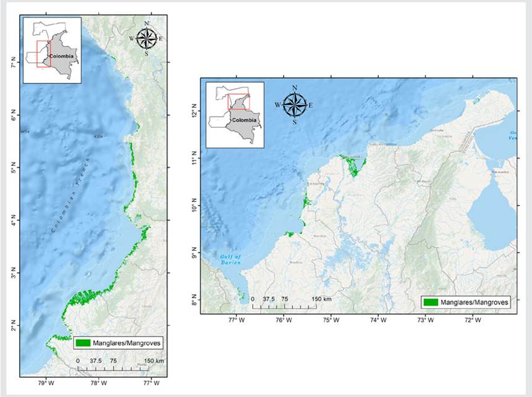Click the compass rose on the Caribbean coast map
This screenshot has width=532, height=397.
[x=294, y=104]
